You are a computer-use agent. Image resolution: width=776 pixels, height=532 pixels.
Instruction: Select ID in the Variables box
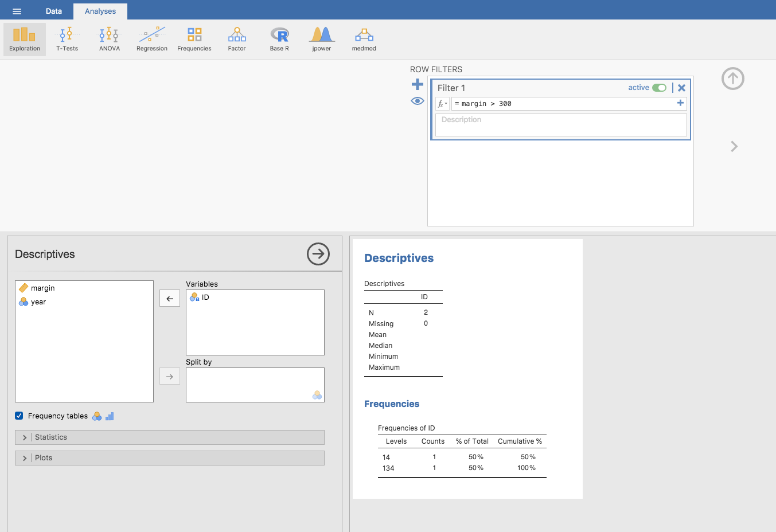(x=255, y=298)
